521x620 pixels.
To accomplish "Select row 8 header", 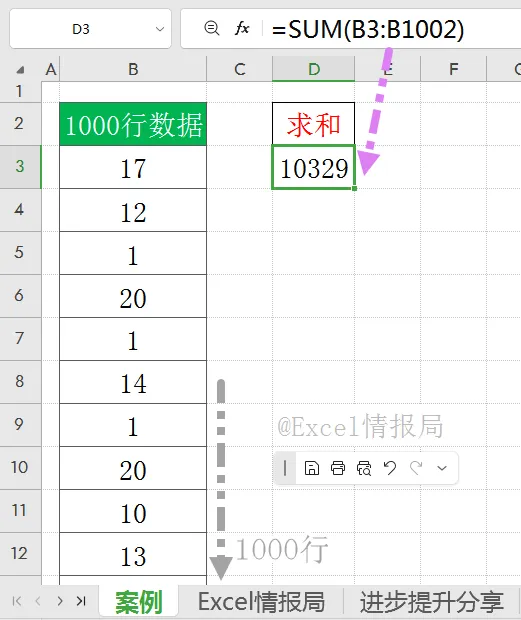I will click(20, 382).
